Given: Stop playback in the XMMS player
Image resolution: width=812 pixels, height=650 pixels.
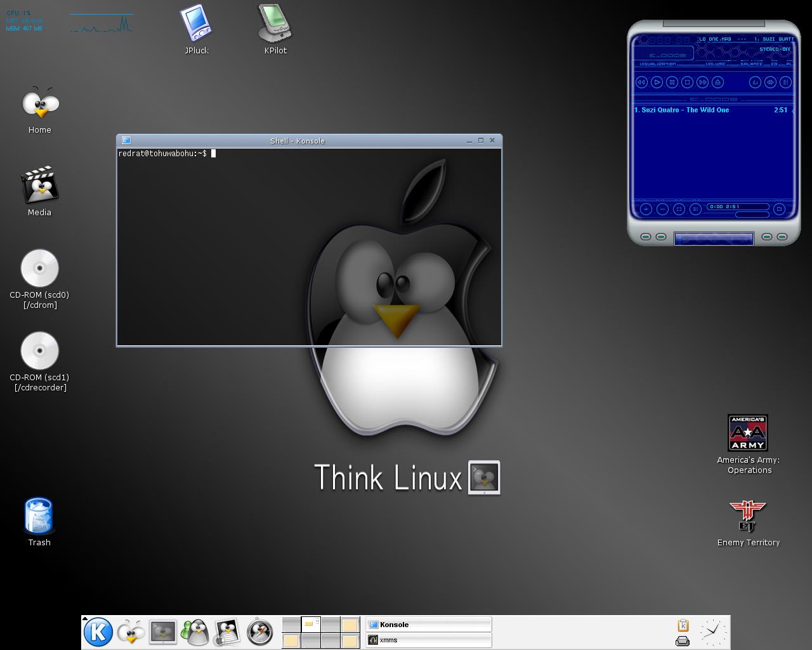Looking at the screenshot, I should click(687, 82).
